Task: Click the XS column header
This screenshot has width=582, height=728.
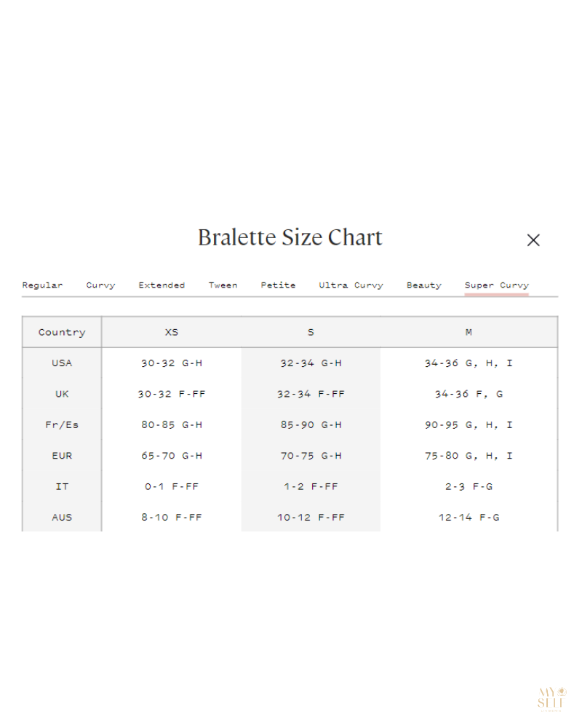Action: coord(171,333)
